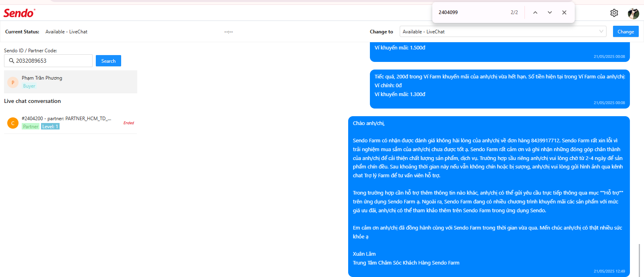Screen dimensions: 644x277
Task: Click the chat scrollbar thumb
Action: (x=639, y=260)
